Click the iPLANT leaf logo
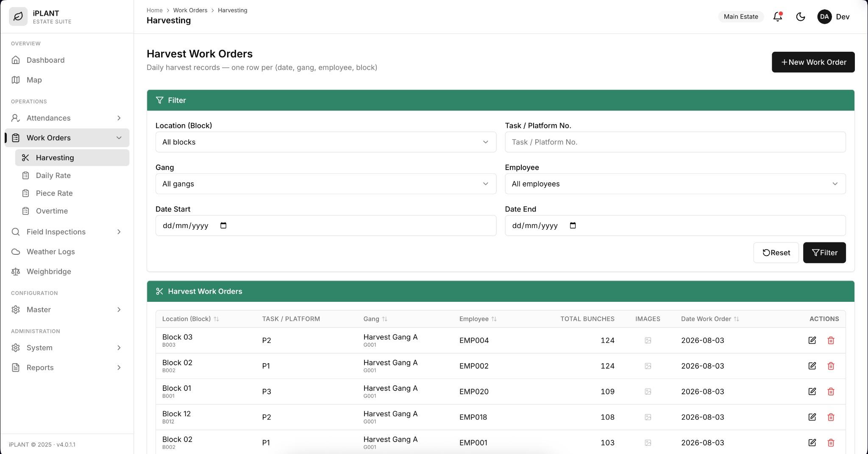Viewport: 868px width, 454px height. [18, 17]
